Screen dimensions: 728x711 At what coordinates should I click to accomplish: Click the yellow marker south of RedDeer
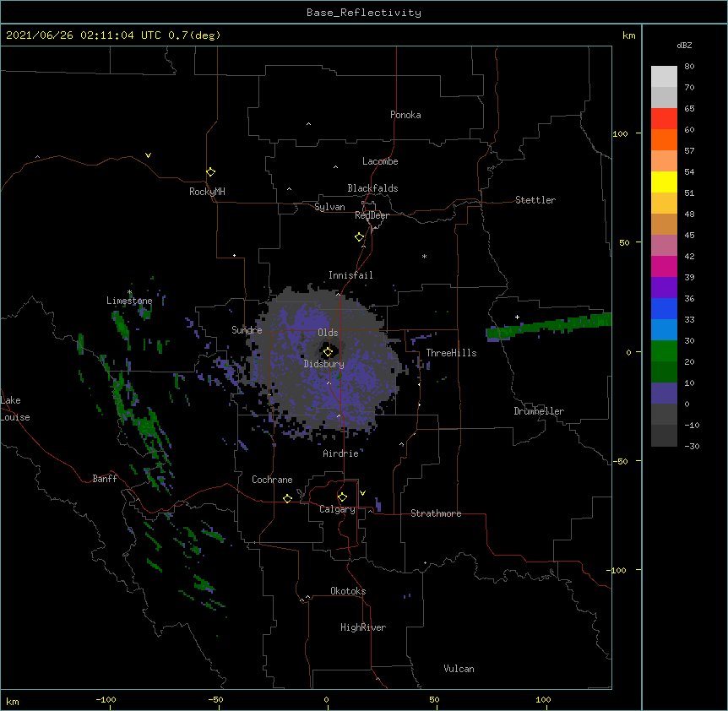pyautogui.click(x=359, y=237)
